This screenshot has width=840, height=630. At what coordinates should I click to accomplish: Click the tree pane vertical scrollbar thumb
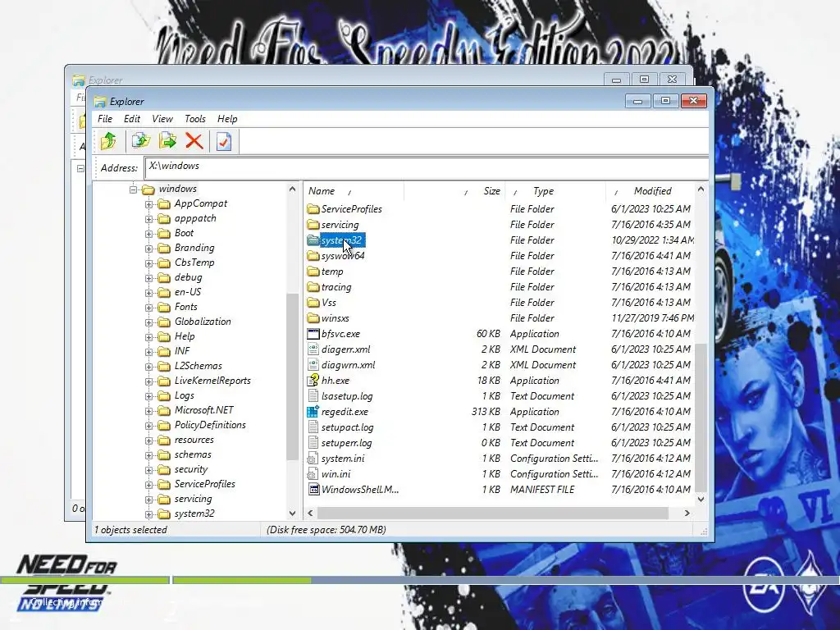click(x=292, y=377)
